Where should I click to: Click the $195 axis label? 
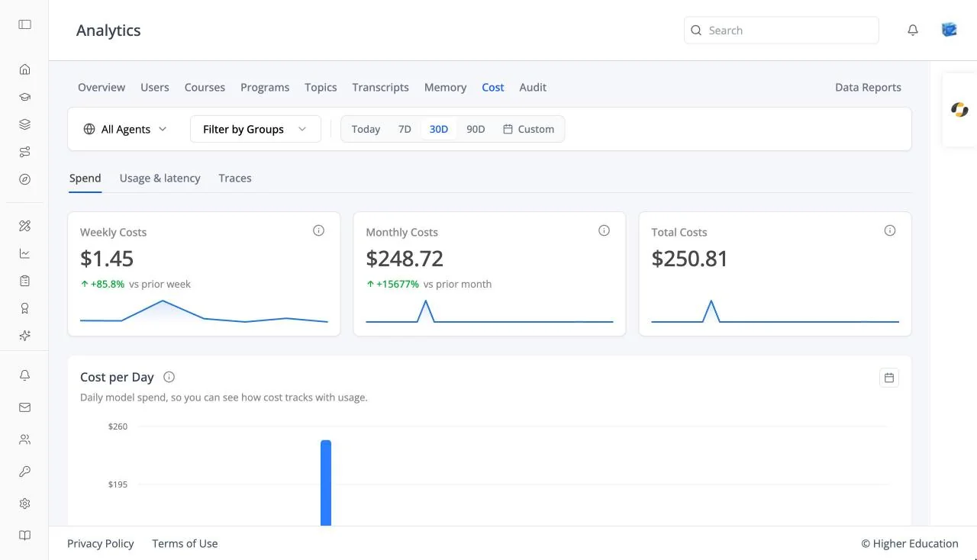click(118, 484)
